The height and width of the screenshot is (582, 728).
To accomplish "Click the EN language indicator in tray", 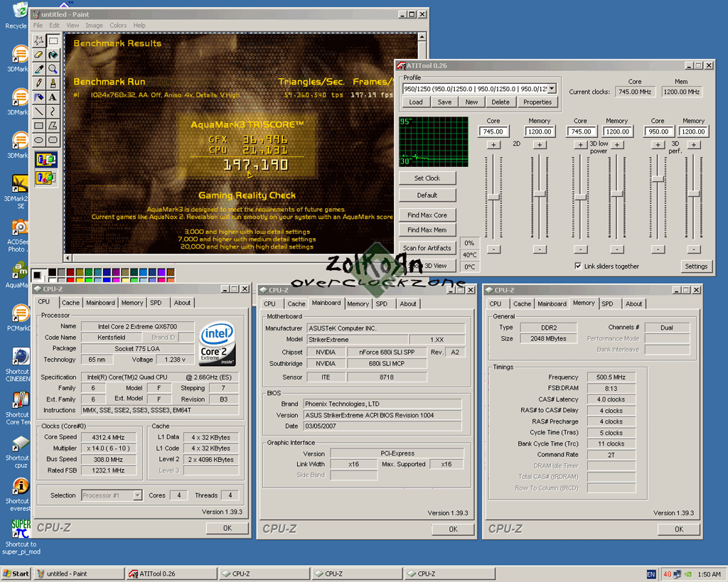I will point(651,574).
